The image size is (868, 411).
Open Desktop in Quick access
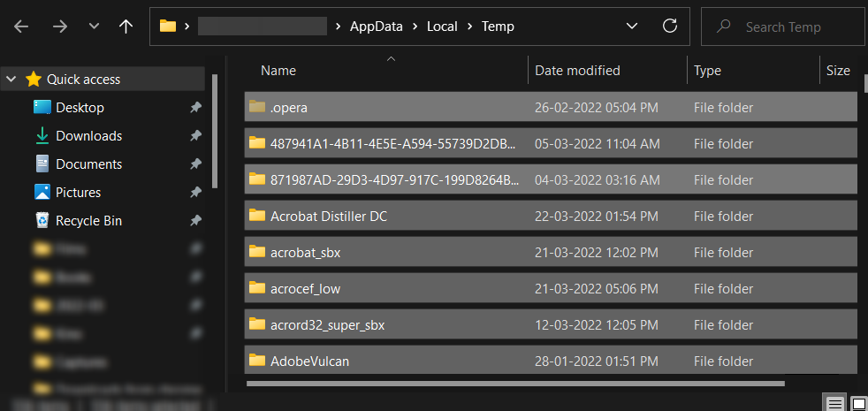click(x=80, y=108)
